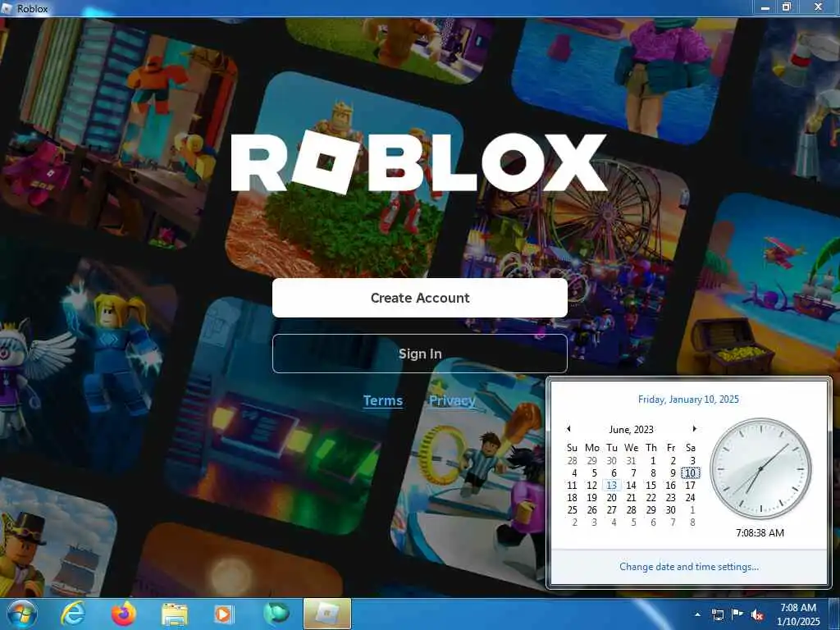The width and height of the screenshot is (840, 630).
Task: Go to next month in calendar
Action: coord(694,428)
